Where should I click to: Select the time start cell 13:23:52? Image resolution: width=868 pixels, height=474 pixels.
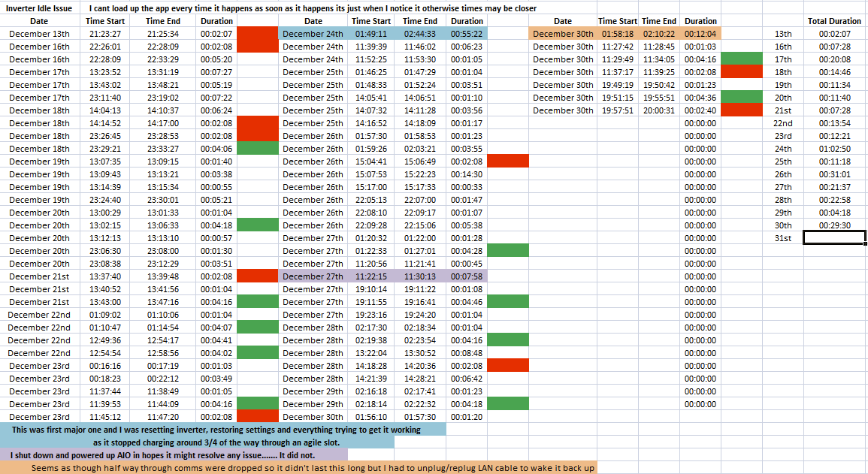105,72
